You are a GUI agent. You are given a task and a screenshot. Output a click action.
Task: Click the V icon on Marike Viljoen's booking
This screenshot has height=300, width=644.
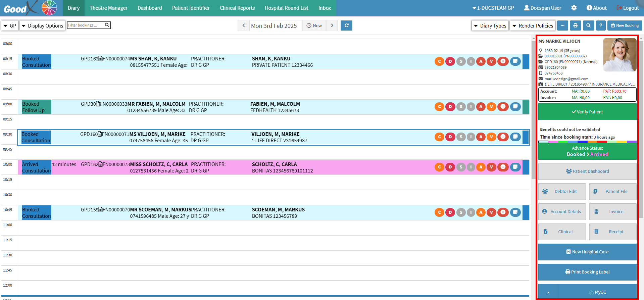pos(491,137)
